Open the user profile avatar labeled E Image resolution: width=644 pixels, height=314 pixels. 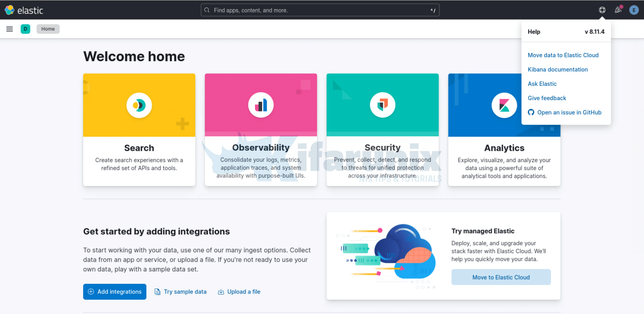click(x=634, y=10)
